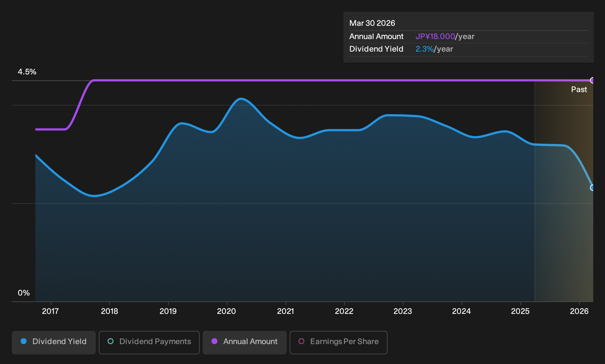
Task: Click the JP¥18.000/year value in tooltip
Action: pyautogui.click(x=445, y=36)
